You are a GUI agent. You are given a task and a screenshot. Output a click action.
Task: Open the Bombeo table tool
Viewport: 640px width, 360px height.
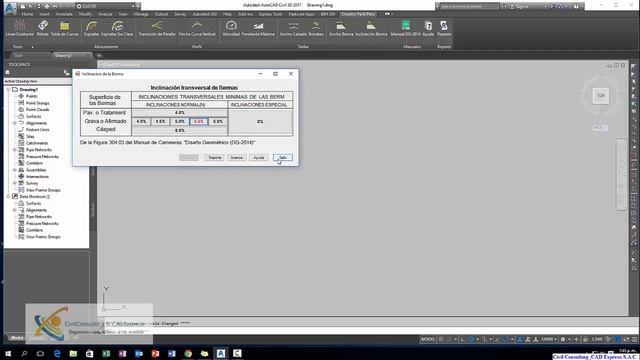pyautogui.click(x=316, y=29)
